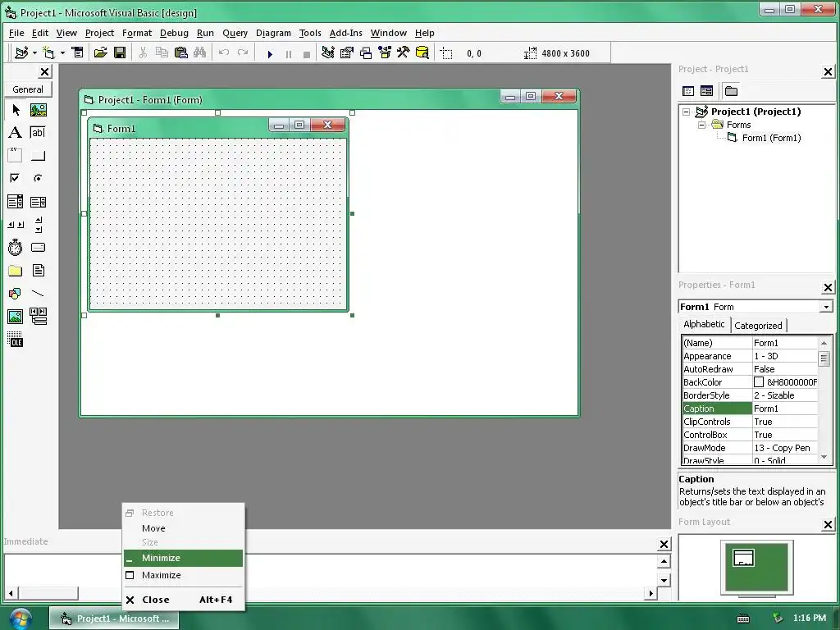This screenshot has width=840, height=630.
Task: Save the project with the floppy disk icon
Action: [120, 52]
